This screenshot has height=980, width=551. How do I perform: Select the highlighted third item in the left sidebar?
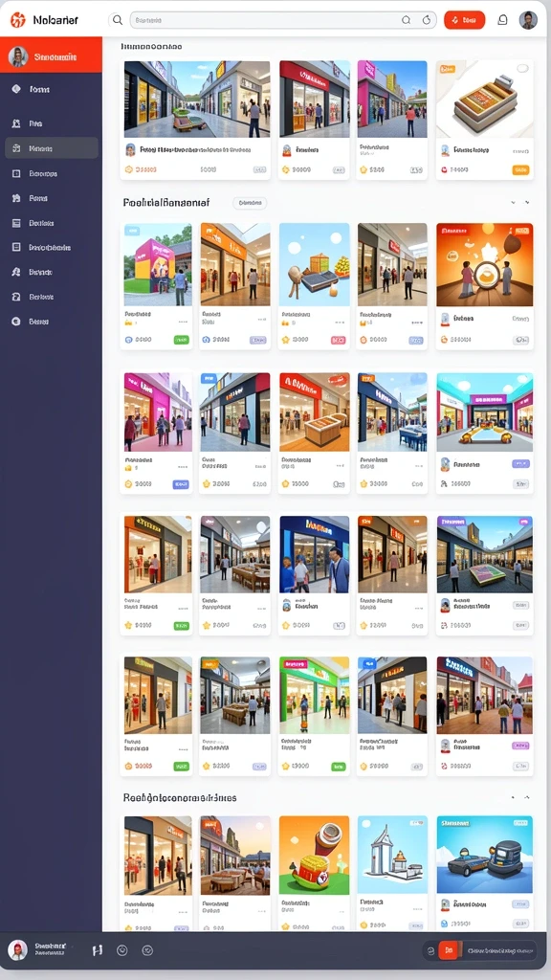[x=52, y=148]
